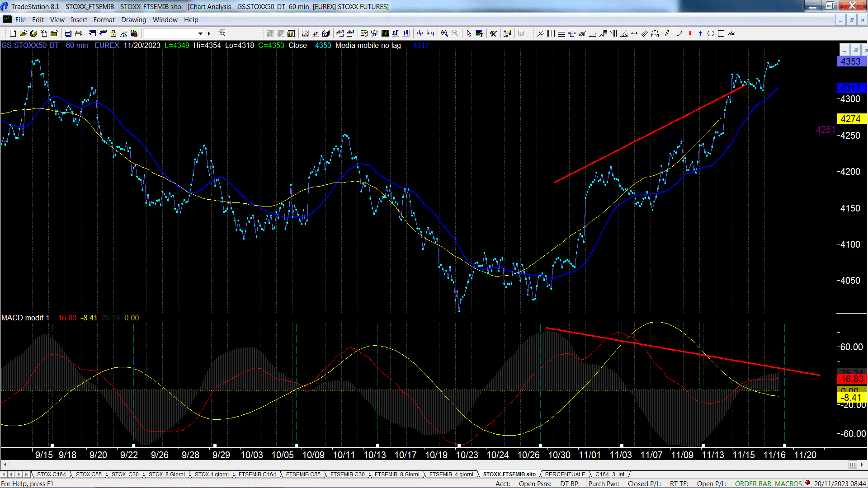This screenshot has height=488, width=868.
Task: Click the yellow padlock lock icon
Action: 113,33
